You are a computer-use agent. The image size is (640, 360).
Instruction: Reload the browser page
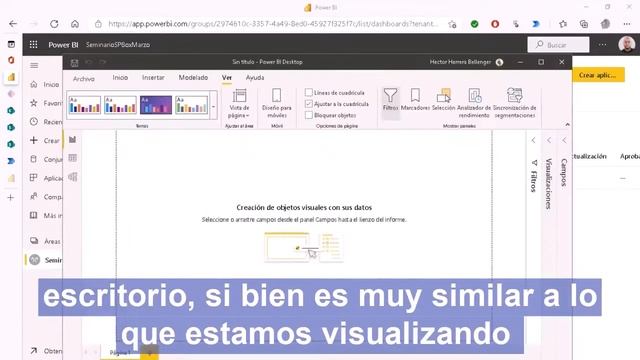[x=54, y=24]
